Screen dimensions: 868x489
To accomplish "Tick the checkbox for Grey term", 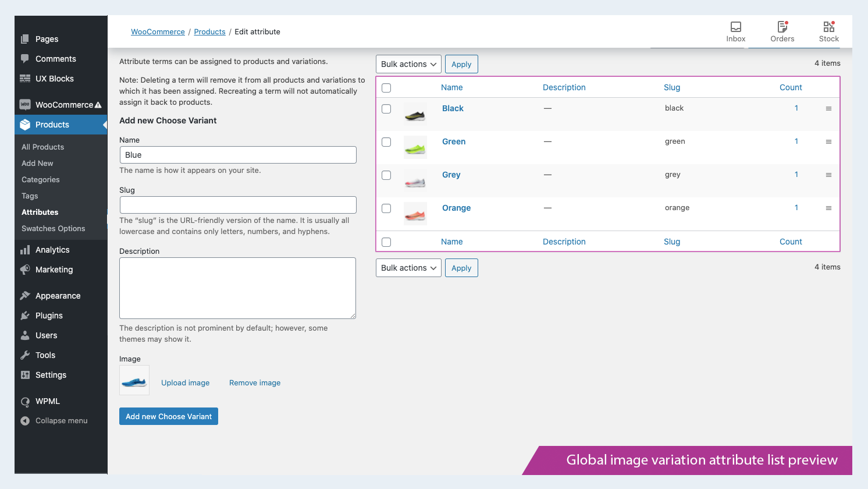I will click(x=386, y=175).
